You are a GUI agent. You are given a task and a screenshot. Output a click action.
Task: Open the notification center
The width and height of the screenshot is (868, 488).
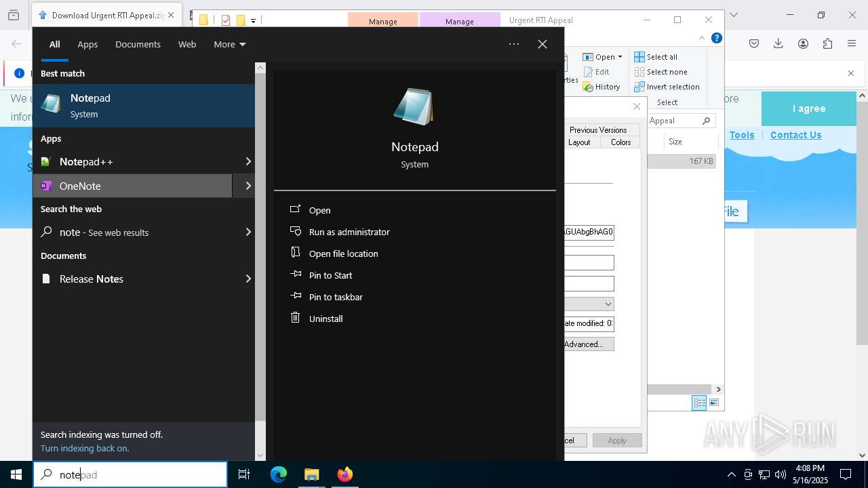(x=846, y=474)
